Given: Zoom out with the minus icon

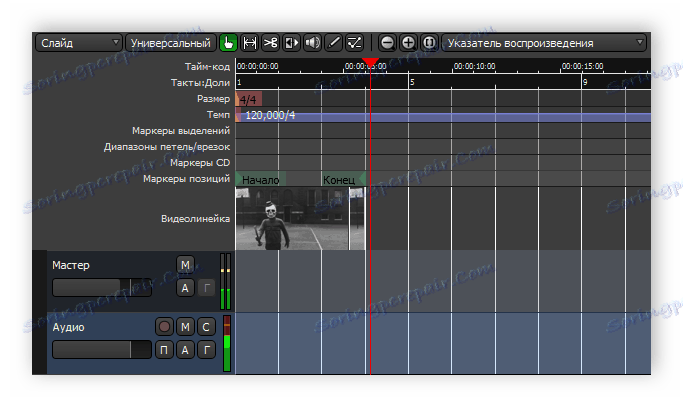Looking at the screenshot, I should pos(388,43).
